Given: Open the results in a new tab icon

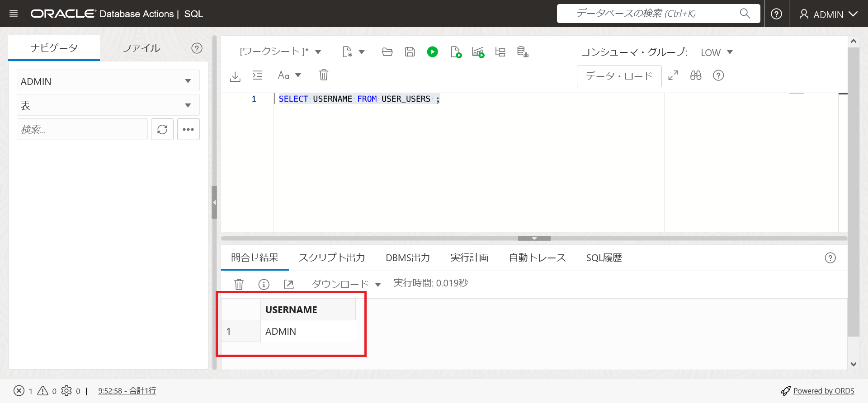Looking at the screenshot, I should 289,284.
